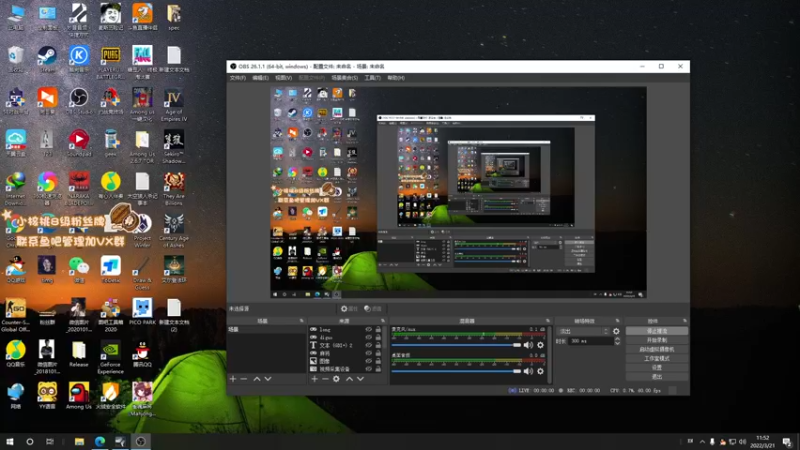
Task: Add a new scene with the plus icon
Action: (233, 379)
